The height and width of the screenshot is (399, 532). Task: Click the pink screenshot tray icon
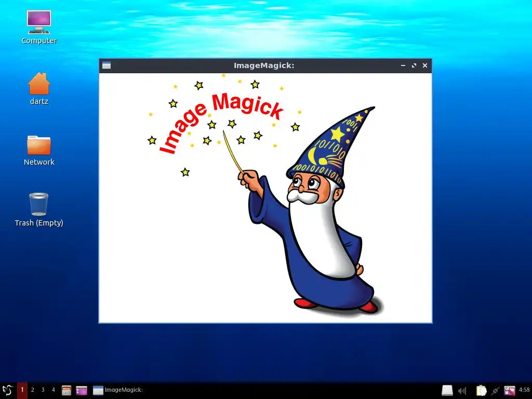click(x=510, y=391)
